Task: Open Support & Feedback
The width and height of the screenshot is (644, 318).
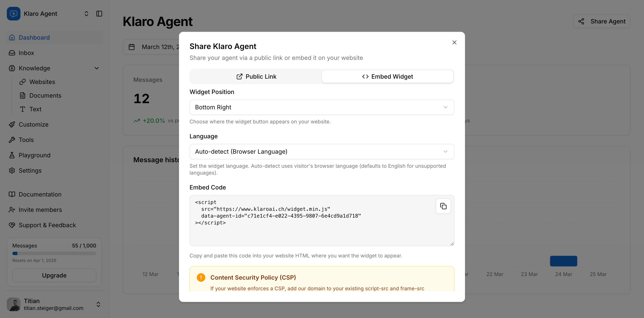Action: (47, 225)
